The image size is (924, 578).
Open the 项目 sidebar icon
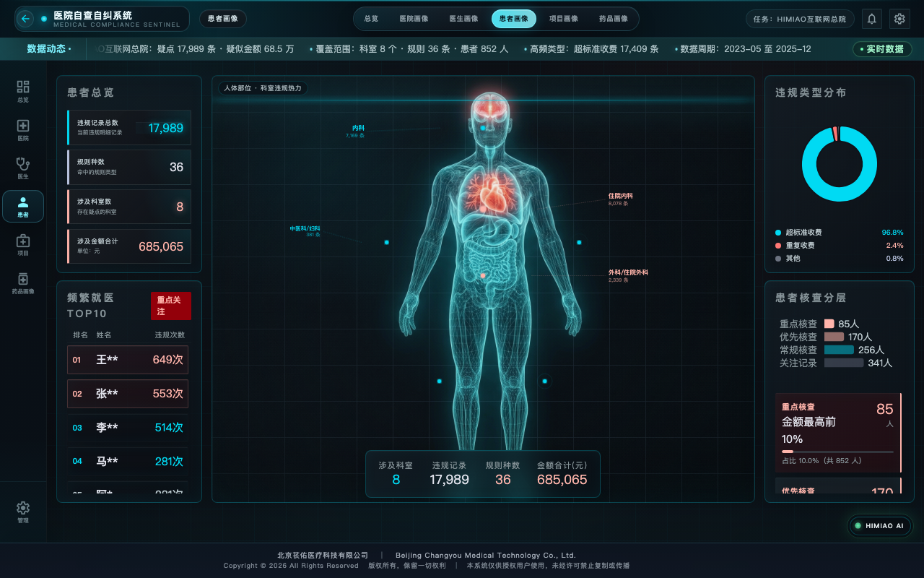[23, 245]
